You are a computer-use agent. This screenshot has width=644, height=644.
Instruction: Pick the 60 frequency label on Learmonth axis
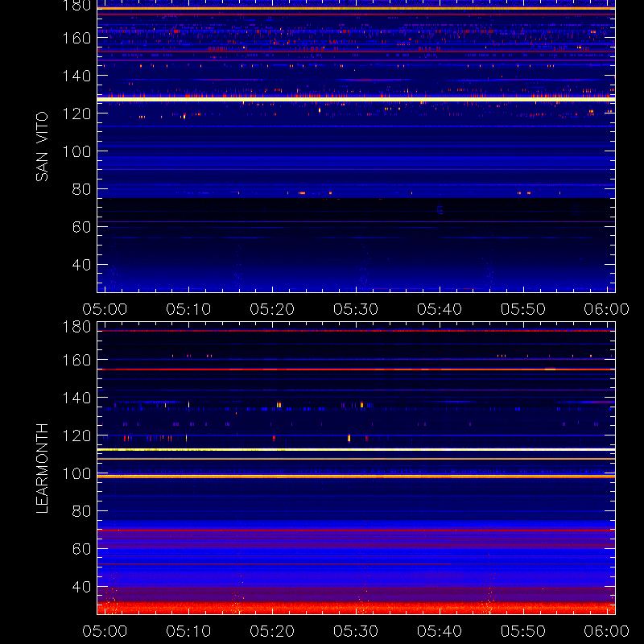click(x=81, y=549)
